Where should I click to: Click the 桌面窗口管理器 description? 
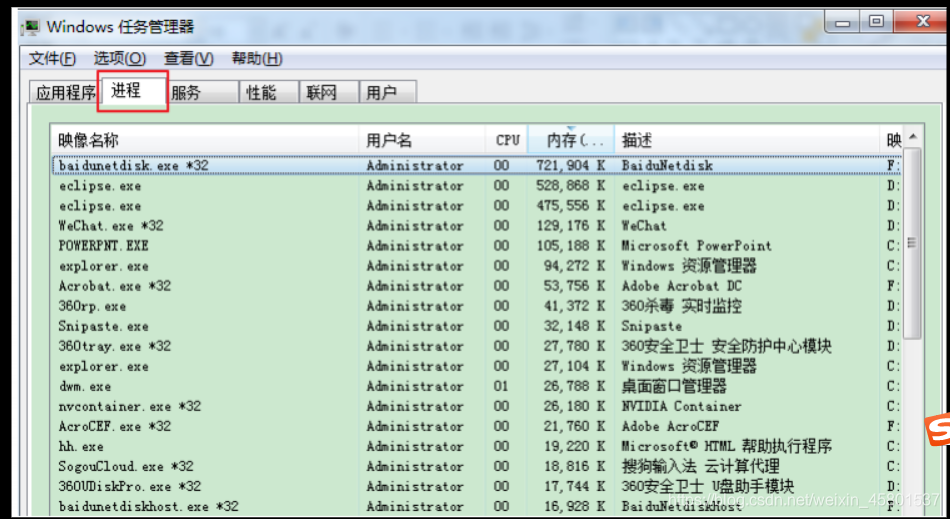(674, 386)
